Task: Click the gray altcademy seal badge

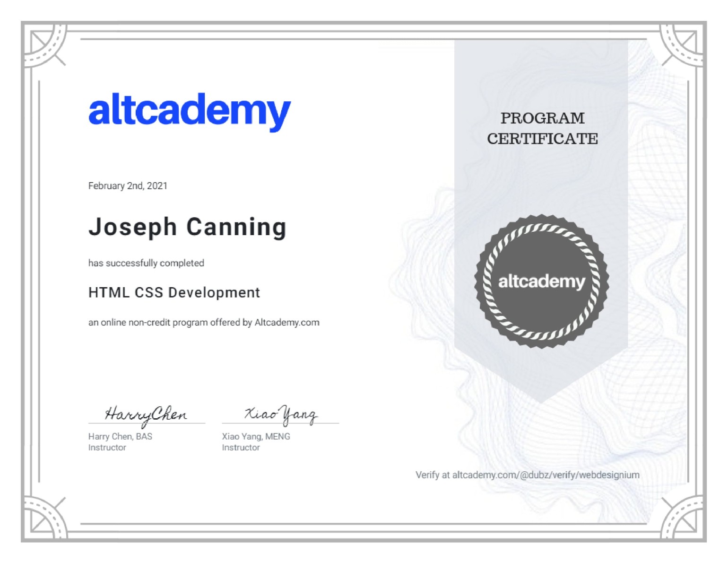Action: 542,281
